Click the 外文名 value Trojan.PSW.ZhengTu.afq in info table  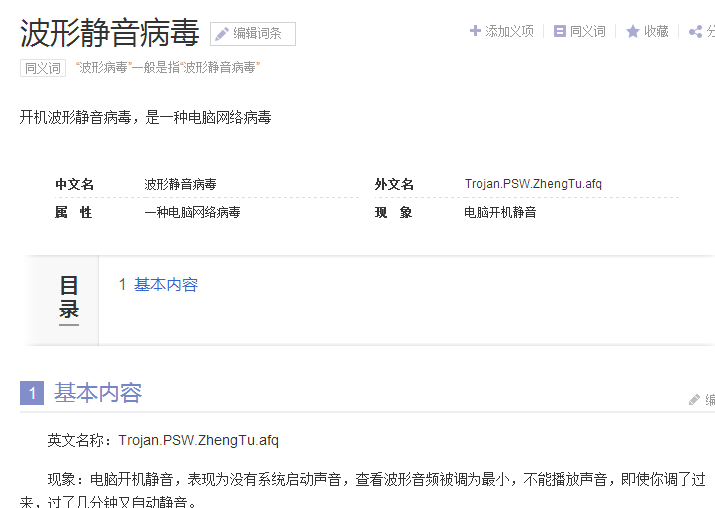[533, 184]
